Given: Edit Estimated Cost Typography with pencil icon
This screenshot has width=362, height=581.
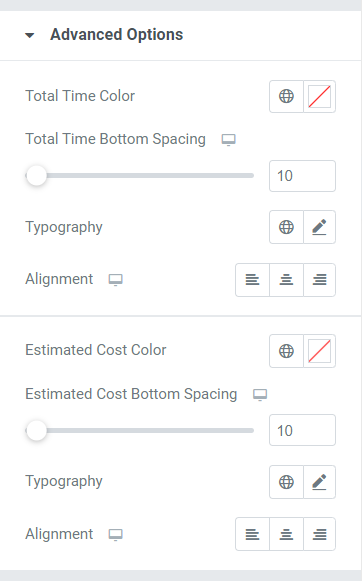Looking at the screenshot, I should click(319, 482).
